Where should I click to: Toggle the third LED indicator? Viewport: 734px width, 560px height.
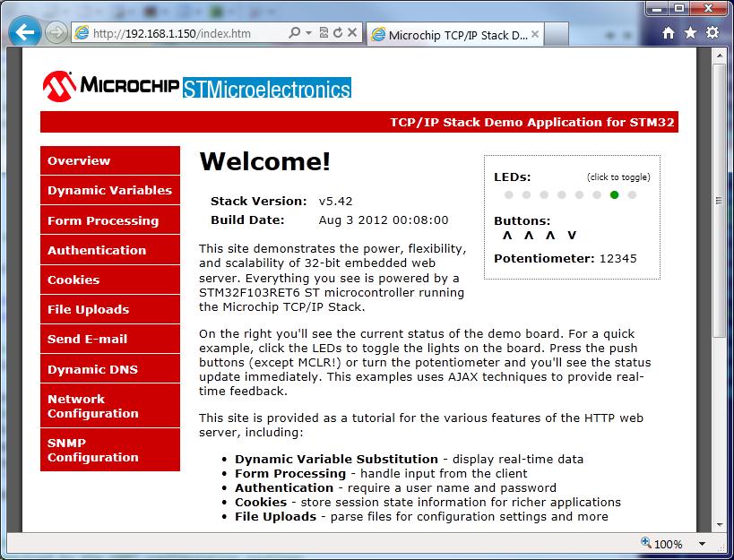point(544,194)
